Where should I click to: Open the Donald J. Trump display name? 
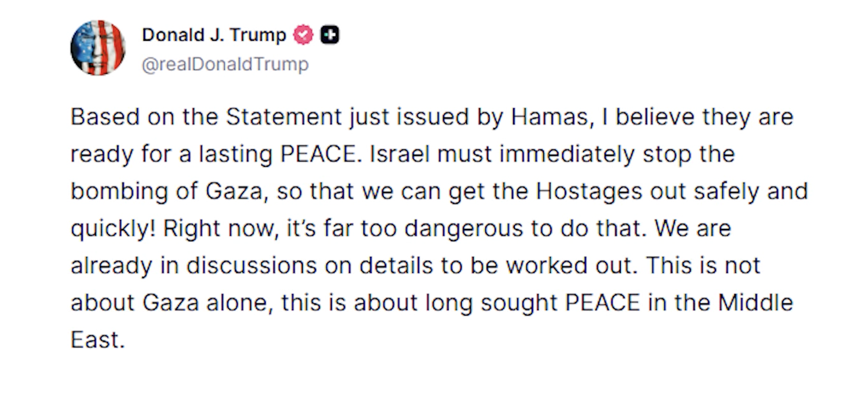coord(213,35)
